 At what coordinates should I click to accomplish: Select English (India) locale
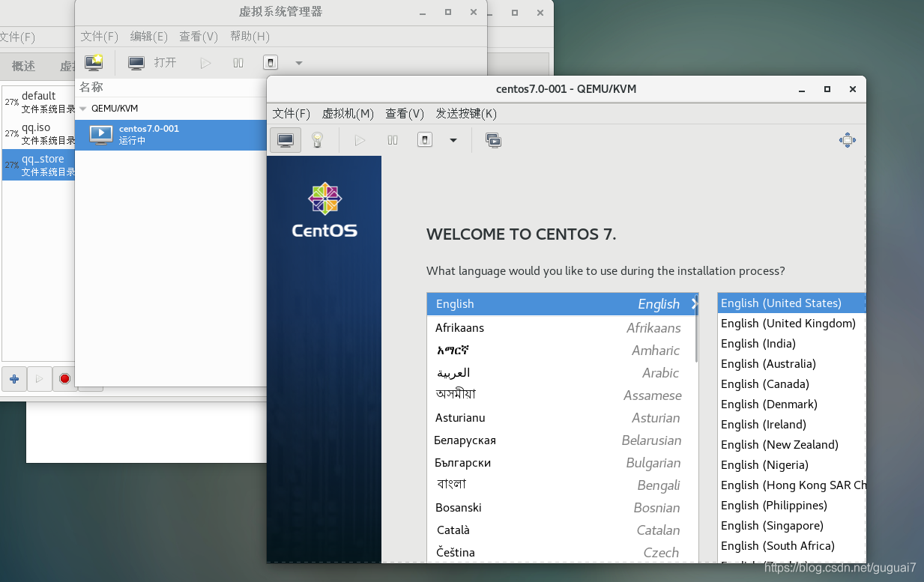(x=791, y=344)
